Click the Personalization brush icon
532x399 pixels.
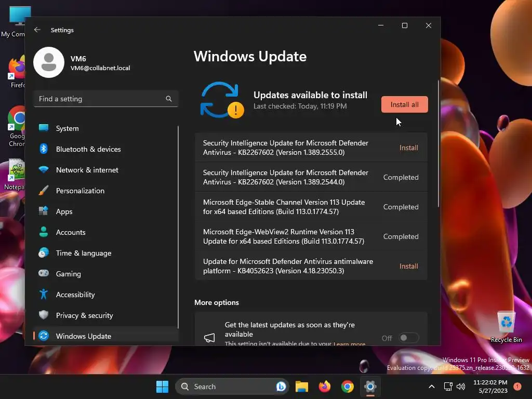[x=44, y=190]
